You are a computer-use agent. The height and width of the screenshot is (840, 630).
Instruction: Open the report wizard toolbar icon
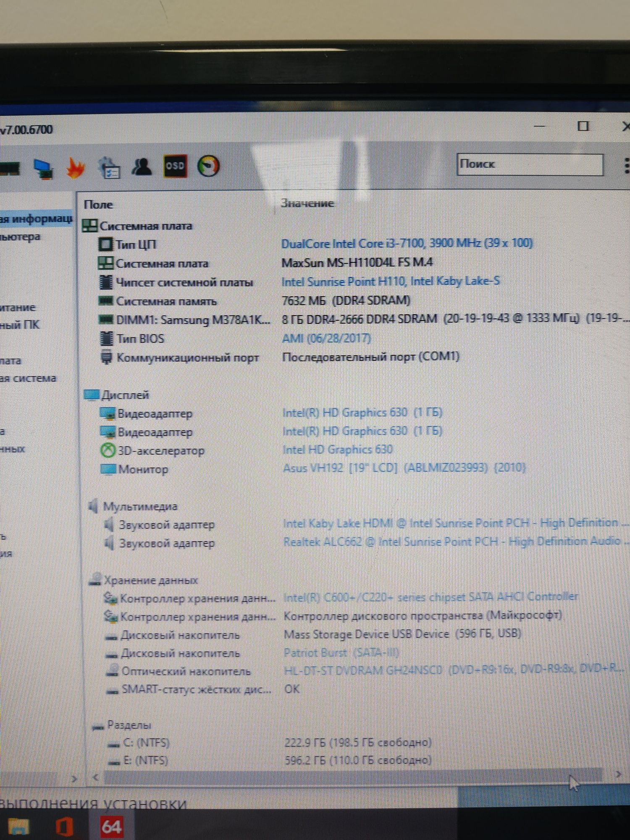[109, 168]
